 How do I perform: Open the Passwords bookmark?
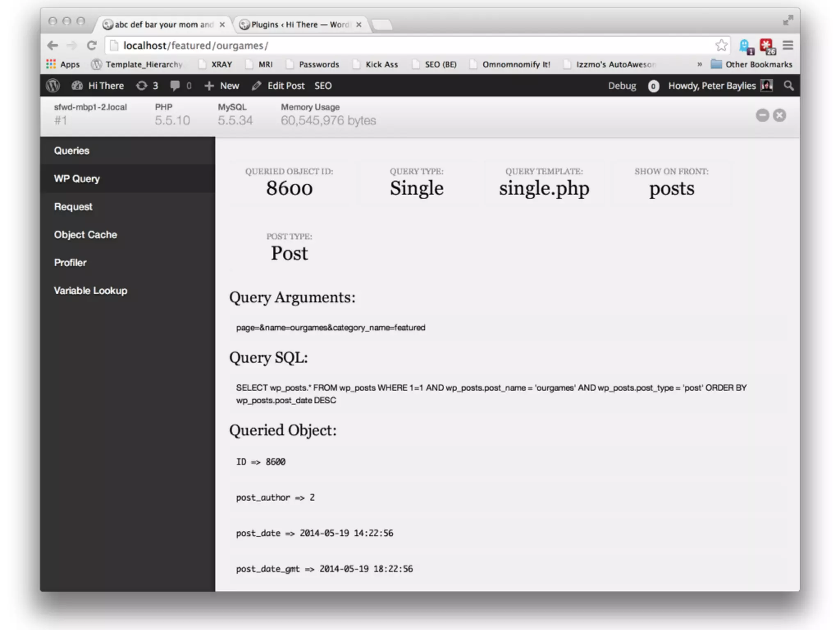(x=313, y=64)
